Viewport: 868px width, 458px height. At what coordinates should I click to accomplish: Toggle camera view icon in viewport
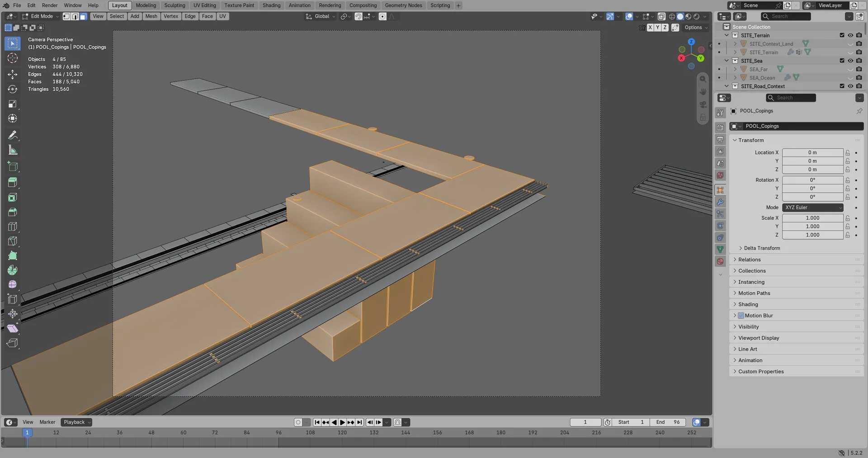(x=703, y=104)
